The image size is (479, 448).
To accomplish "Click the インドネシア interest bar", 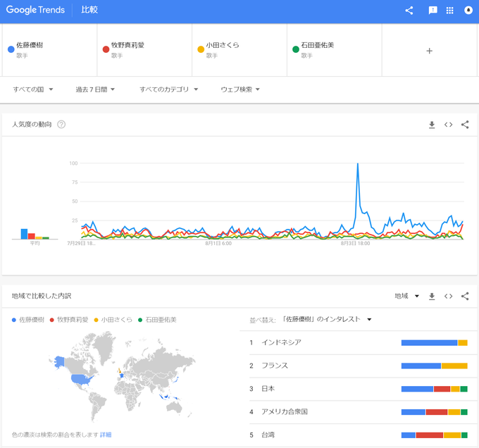I will tap(435, 342).
